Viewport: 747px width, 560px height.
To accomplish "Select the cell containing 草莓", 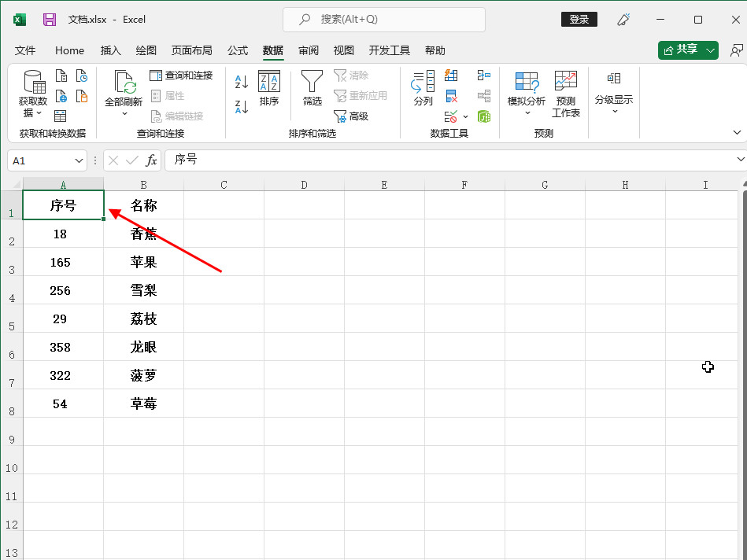I will tap(143, 403).
